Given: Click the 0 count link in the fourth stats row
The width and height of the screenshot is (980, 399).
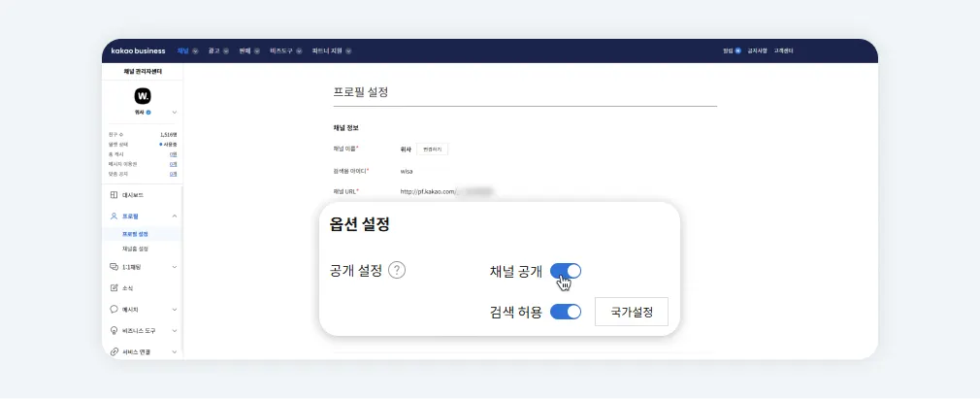Looking at the screenshot, I should 173,164.
